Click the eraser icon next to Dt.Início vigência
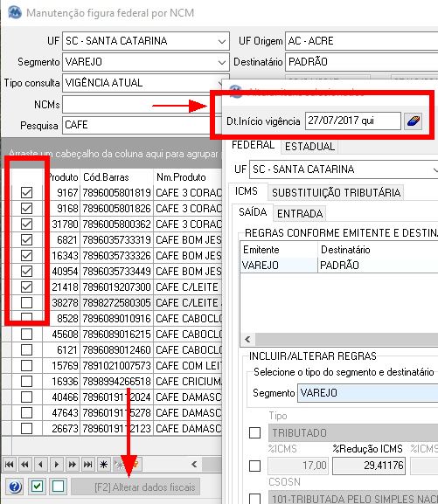This screenshot has height=504, width=438. (x=413, y=121)
